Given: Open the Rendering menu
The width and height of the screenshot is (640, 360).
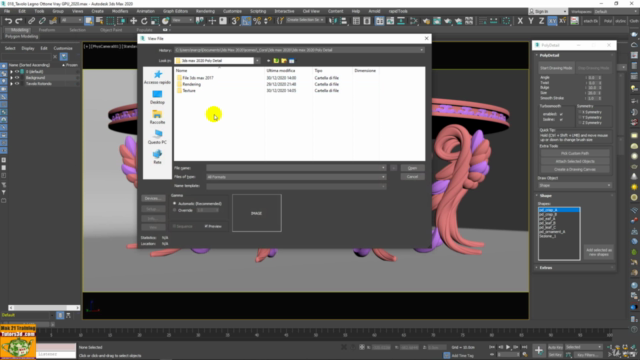Looking at the screenshot, I should (x=205, y=11).
